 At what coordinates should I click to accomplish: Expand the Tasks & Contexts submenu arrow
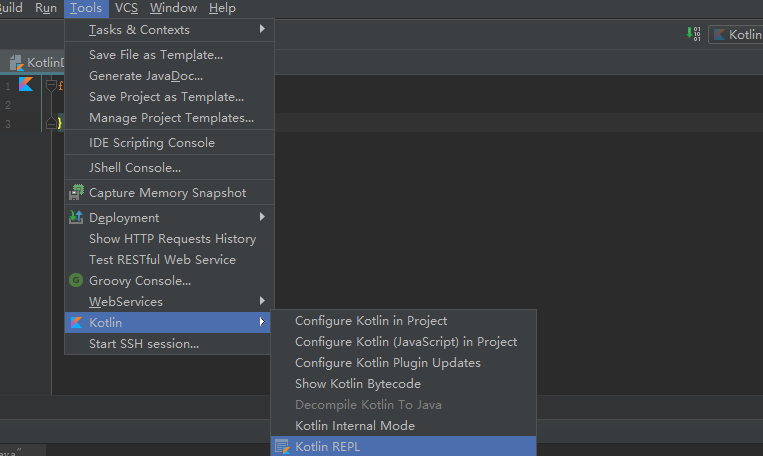[x=262, y=29]
